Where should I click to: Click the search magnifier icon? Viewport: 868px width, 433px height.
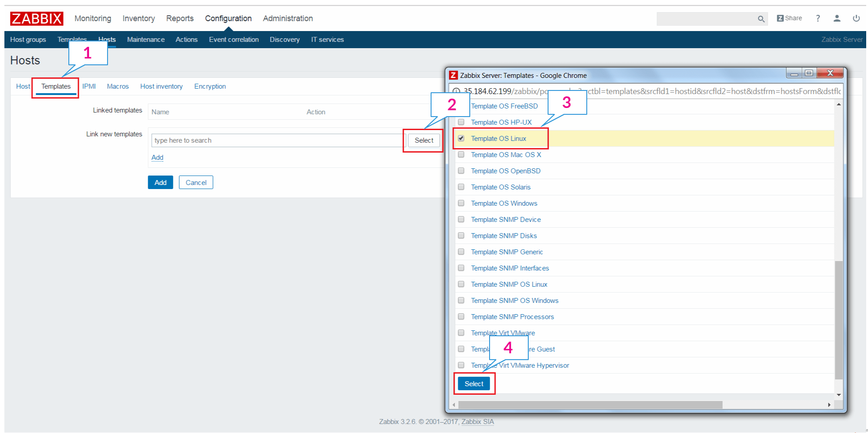[x=761, y=19]
